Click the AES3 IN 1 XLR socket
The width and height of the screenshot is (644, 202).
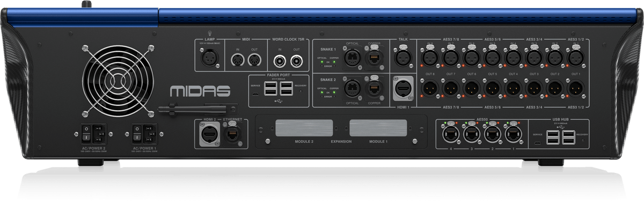[575, 57]
